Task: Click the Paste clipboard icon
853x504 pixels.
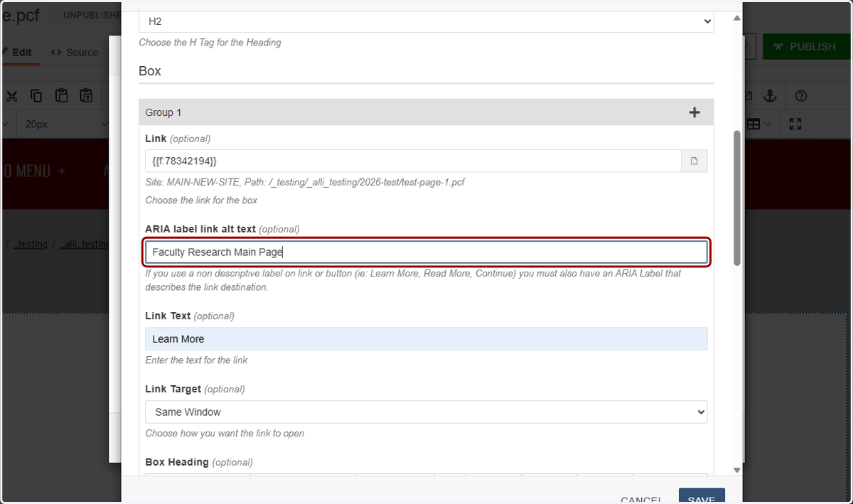Action: tap(61, 96)
